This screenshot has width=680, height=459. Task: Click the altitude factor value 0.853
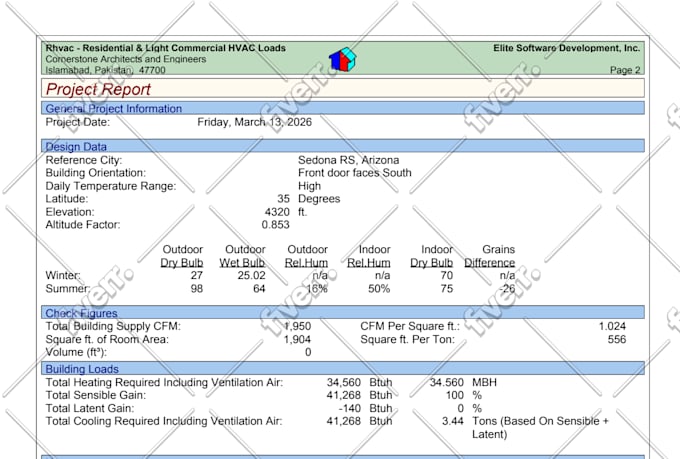point(275,225)
